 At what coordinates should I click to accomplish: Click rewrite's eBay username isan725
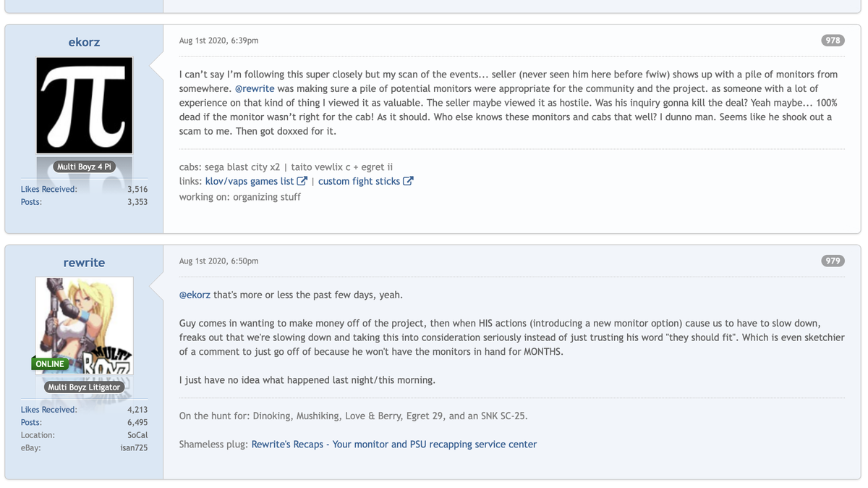click(134, 448)
